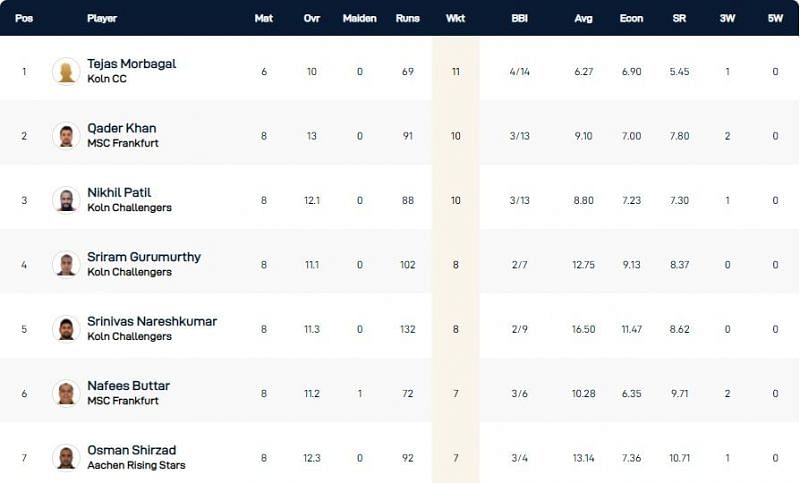
Task: Open Tejas Morbagal player name link
Action: 131,64
